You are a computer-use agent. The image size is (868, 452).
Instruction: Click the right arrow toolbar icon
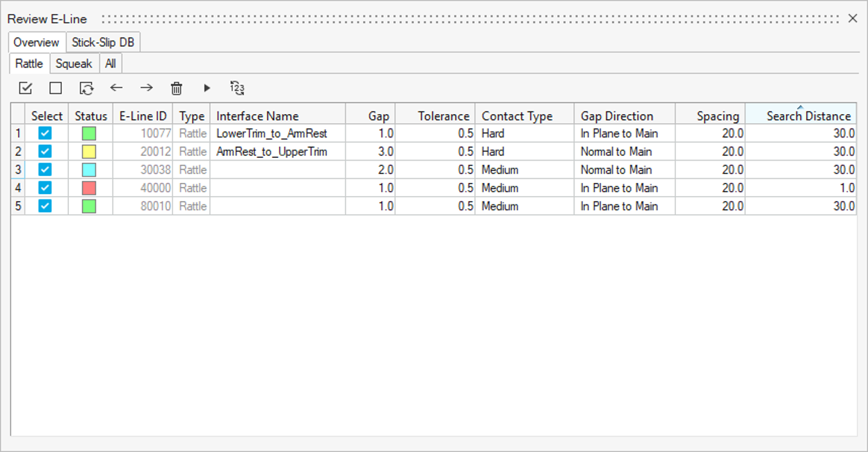tap(146, 88)
